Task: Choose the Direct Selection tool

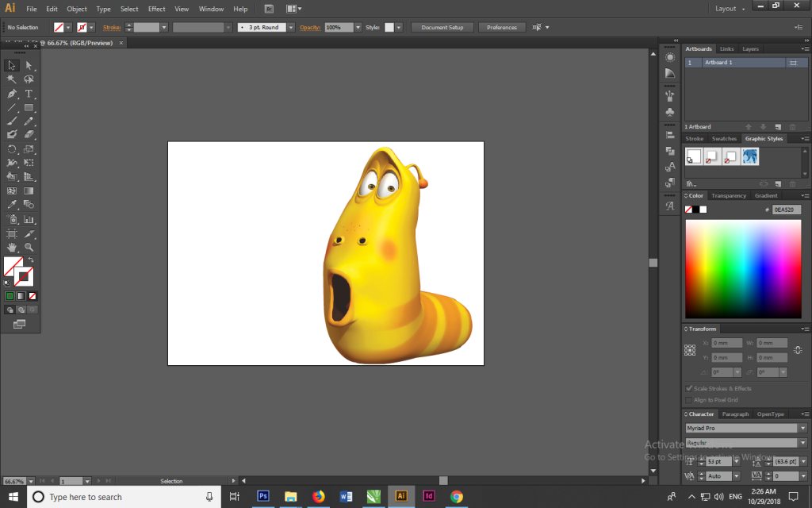Action: tap(29, 66)
